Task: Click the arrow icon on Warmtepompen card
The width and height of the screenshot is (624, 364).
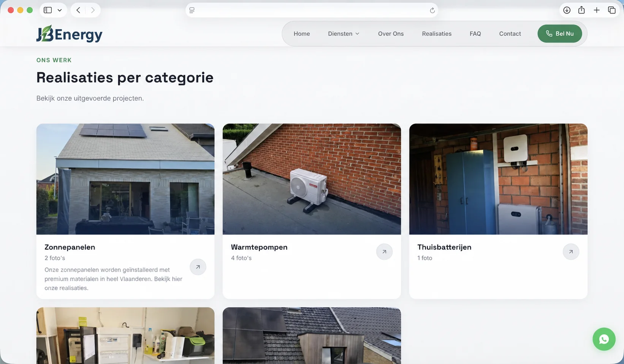Action: click(384, 252)
